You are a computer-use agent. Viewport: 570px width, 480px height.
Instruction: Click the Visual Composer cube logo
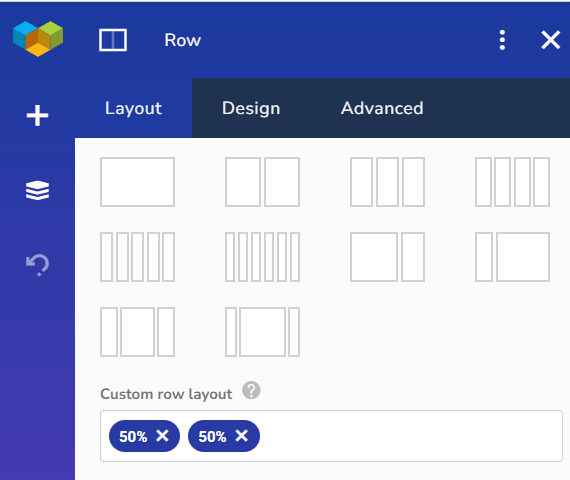[38, 39]
